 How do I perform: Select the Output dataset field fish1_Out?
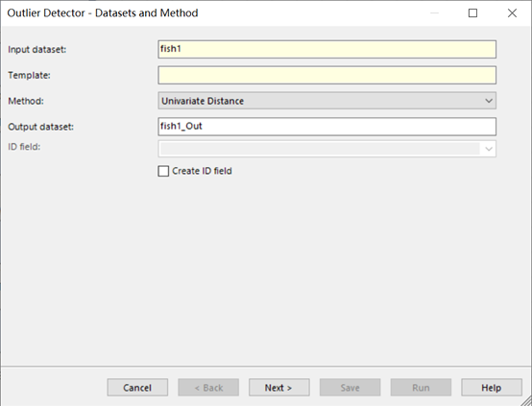tap(326, 127)
